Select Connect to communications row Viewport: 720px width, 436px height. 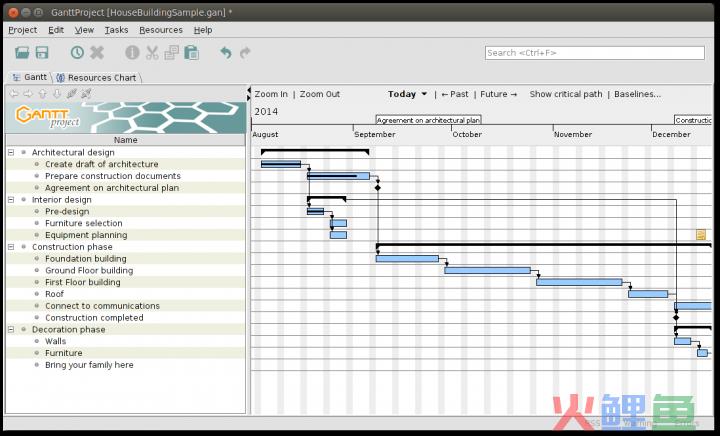pyautogui.click(x=125, y=306)
